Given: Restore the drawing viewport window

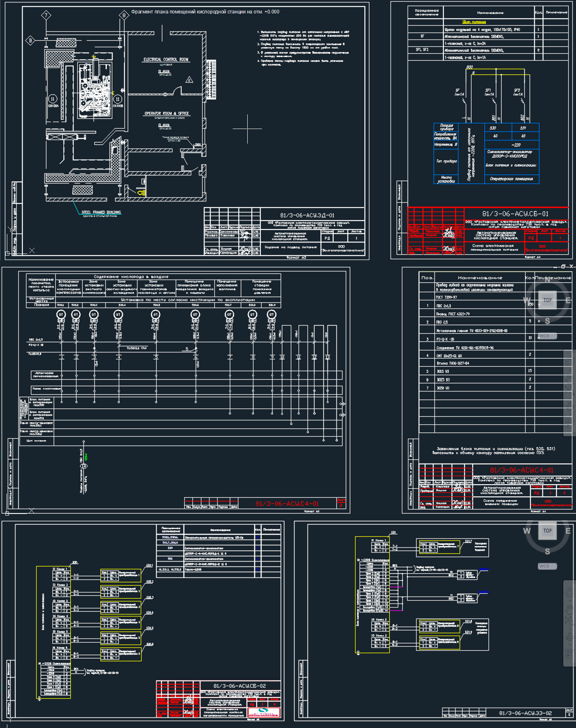Looking at the screenshot, I should click(563, 267).
